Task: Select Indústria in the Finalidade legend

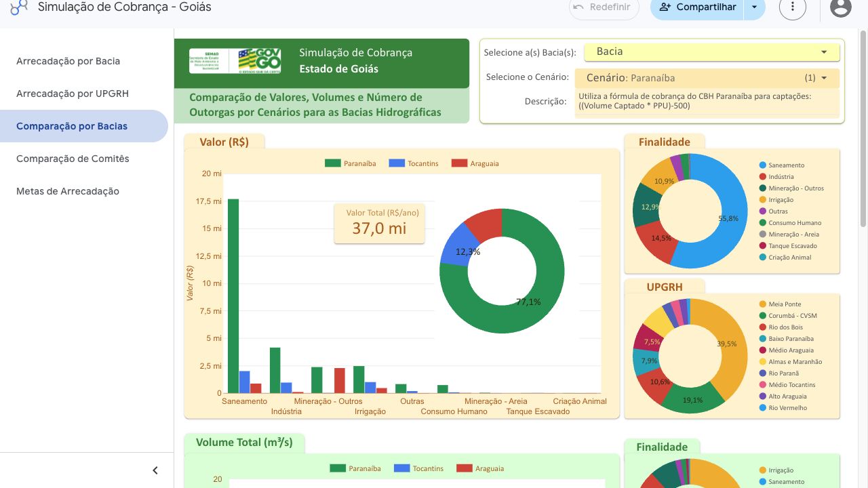Action: (776, 177)
